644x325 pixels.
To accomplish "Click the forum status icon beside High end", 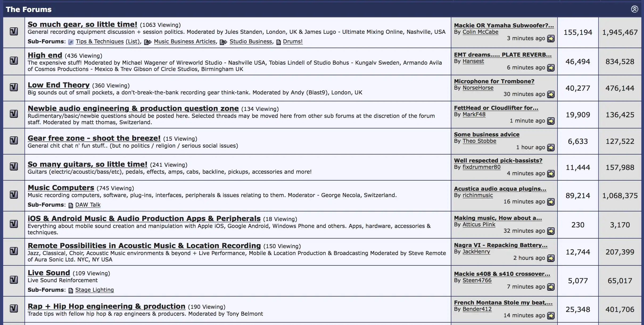I will [14, 61].
